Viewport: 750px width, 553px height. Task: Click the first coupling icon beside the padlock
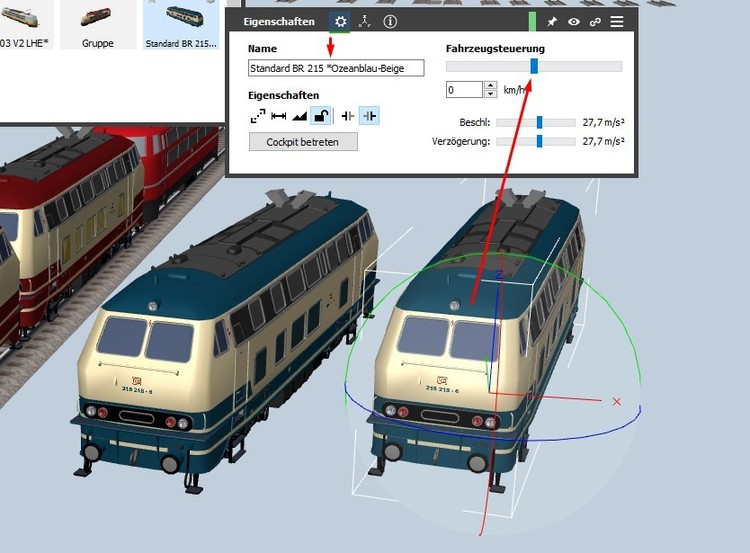tap(348, 116)
